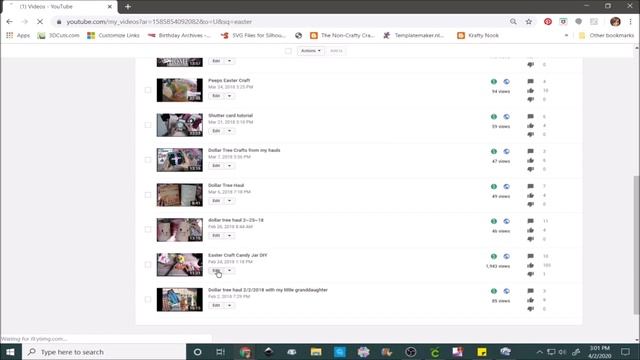Click the public globe icon for Peeps Easter Craft
This screenshot has height=360, width=640.
(x=507, y=82)
